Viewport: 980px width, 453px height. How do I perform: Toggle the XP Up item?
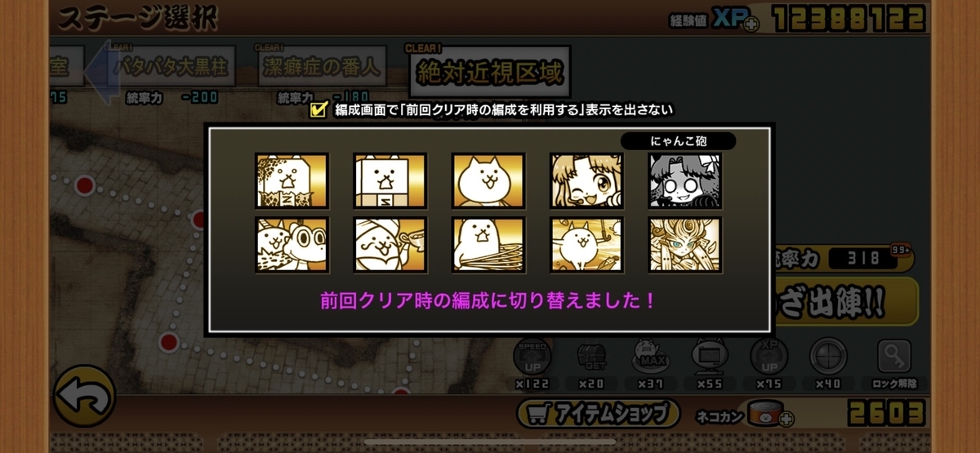(768, 358)
